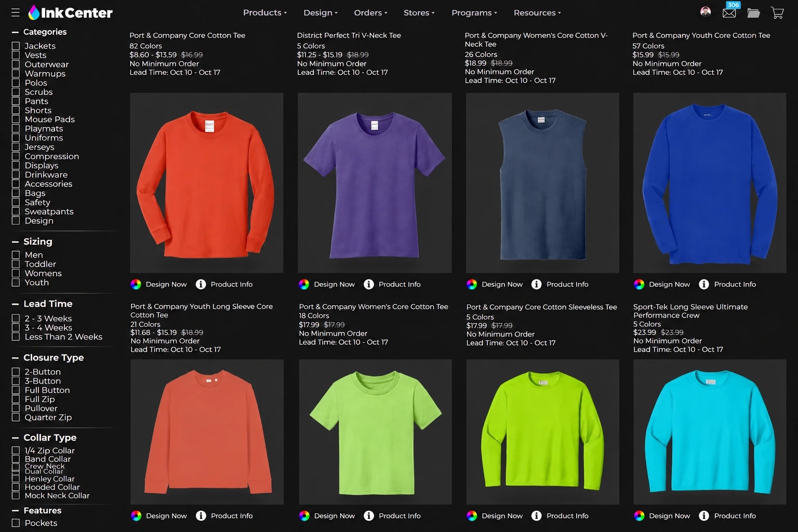Collapse the Collar Type filter section

(15, 438)
